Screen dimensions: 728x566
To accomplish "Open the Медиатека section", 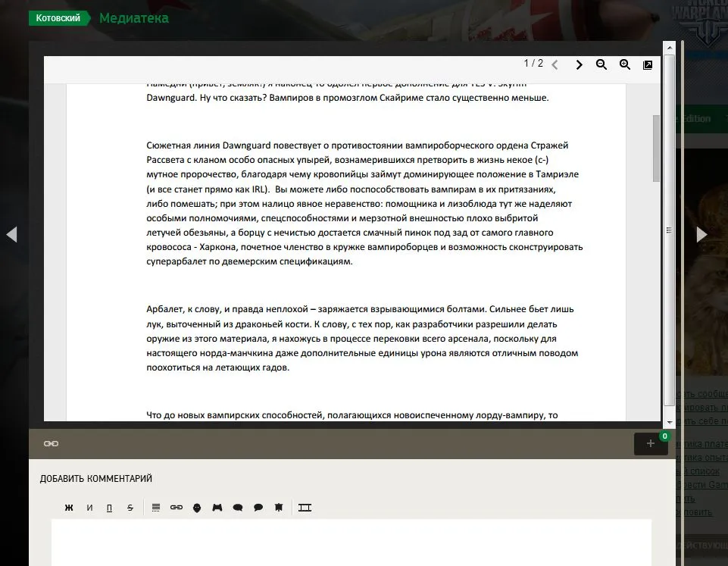I will pyautogui.click(x=134, y=18).
